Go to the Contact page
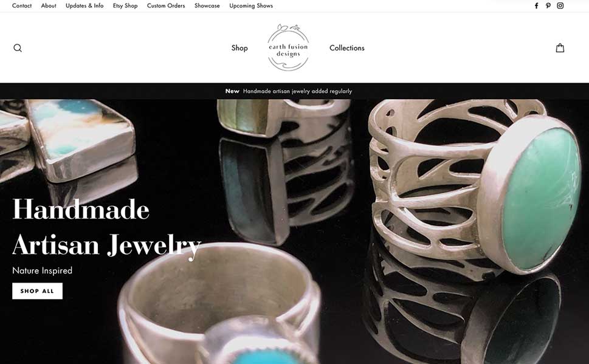Image resolution: width=589 pixels, height=364 pixels. (x=22, y=5)
